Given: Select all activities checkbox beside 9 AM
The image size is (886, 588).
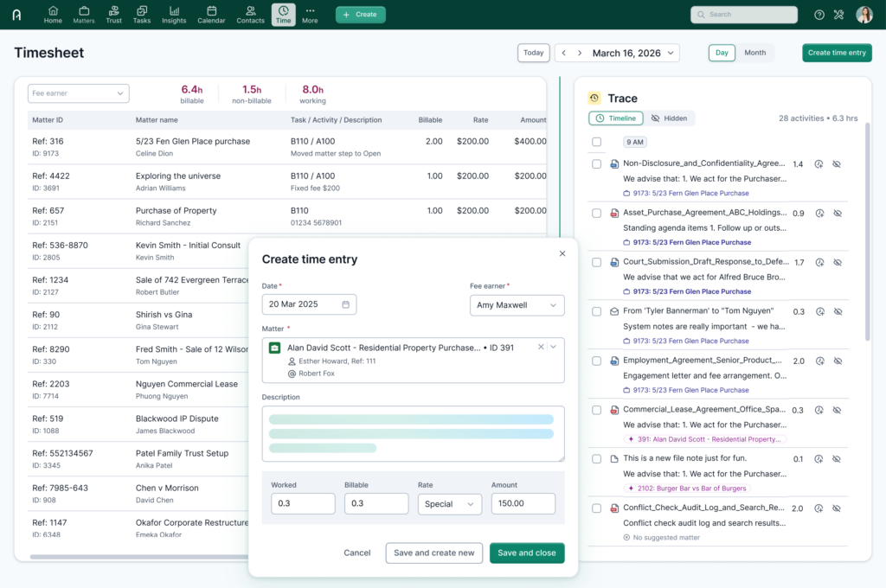Looking at the screenshot, I should 597,142.
